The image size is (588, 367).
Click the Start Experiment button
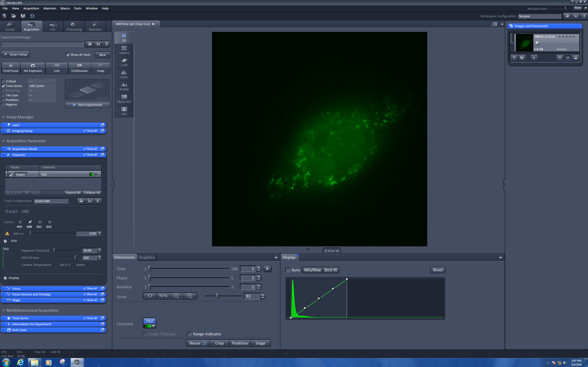pyautogui.click(x=88, y=105)
